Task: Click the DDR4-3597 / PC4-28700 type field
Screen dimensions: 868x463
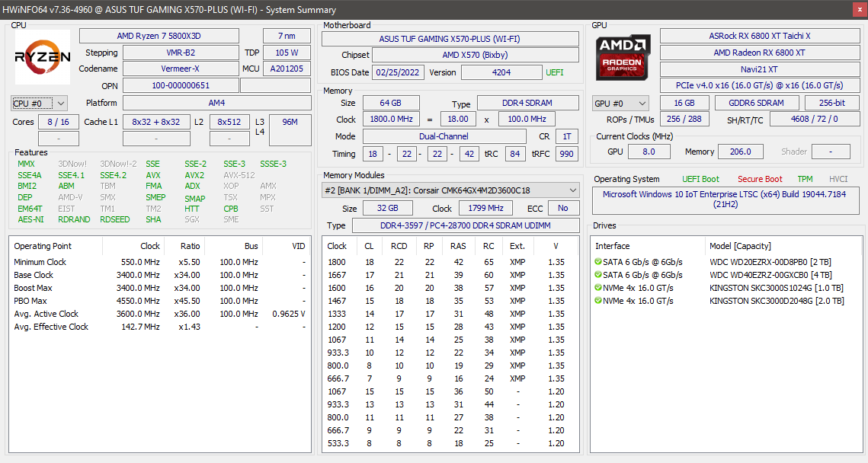Action: 465,225
